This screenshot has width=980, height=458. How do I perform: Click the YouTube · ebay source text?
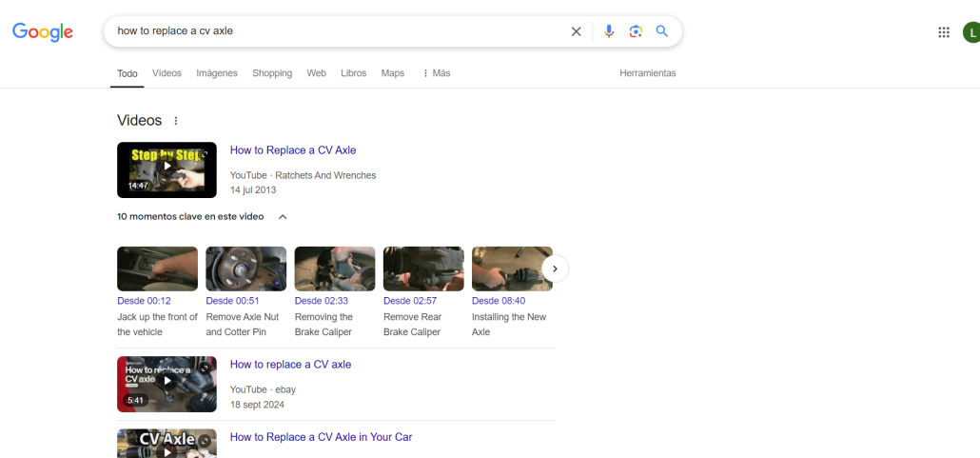(263, 389)
